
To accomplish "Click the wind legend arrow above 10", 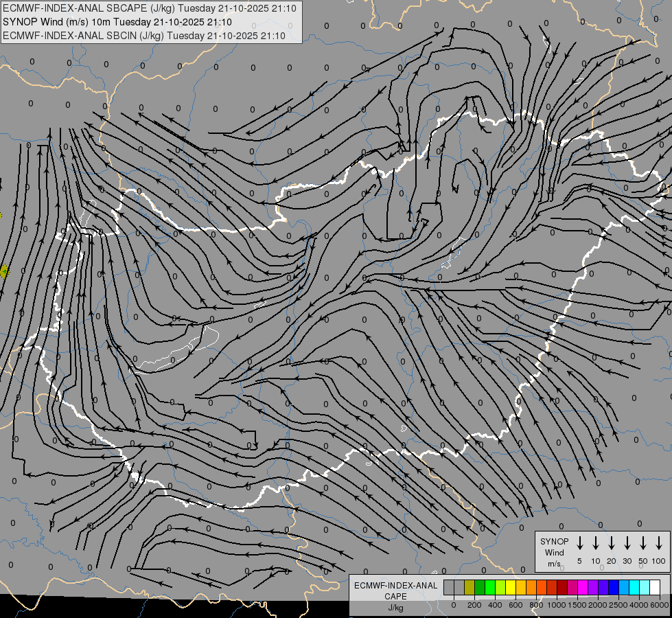I will click(595, 543).
